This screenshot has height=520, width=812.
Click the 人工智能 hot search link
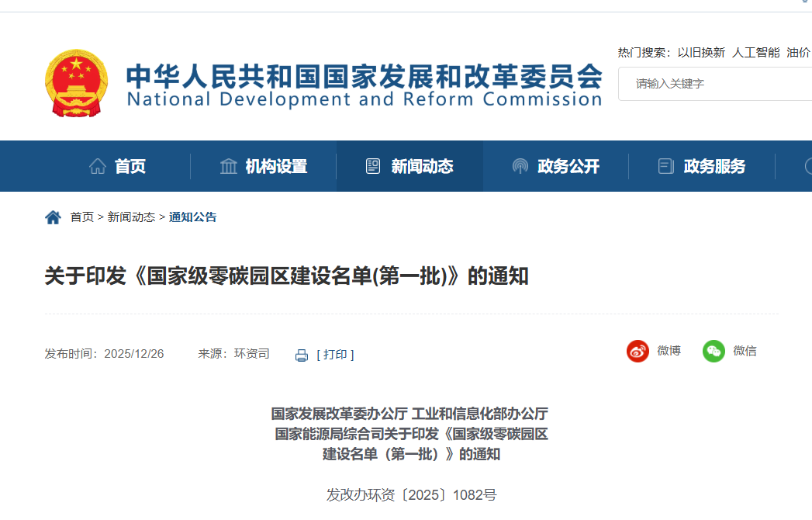(755, 52)
